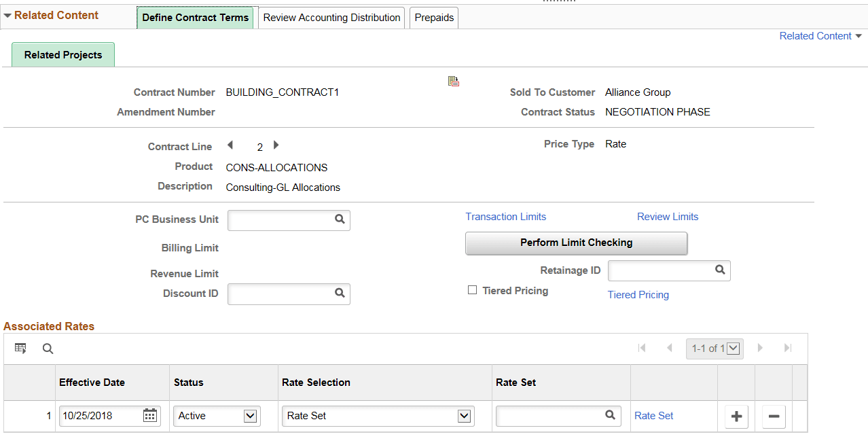
Task: Delete row 1 using the minus button
Action: click(x=773, y=415)
